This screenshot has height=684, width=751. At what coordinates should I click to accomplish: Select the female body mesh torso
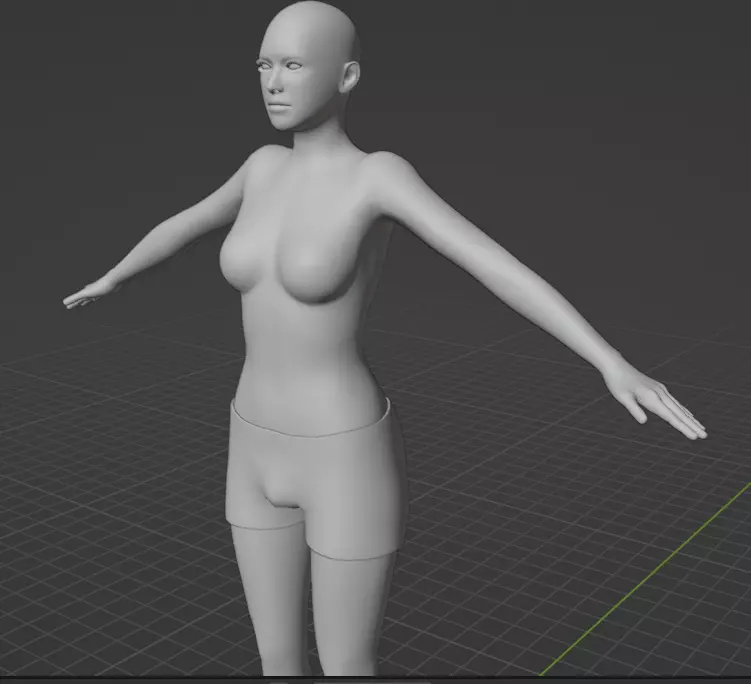pyautogui.click(x=307, y=287)
